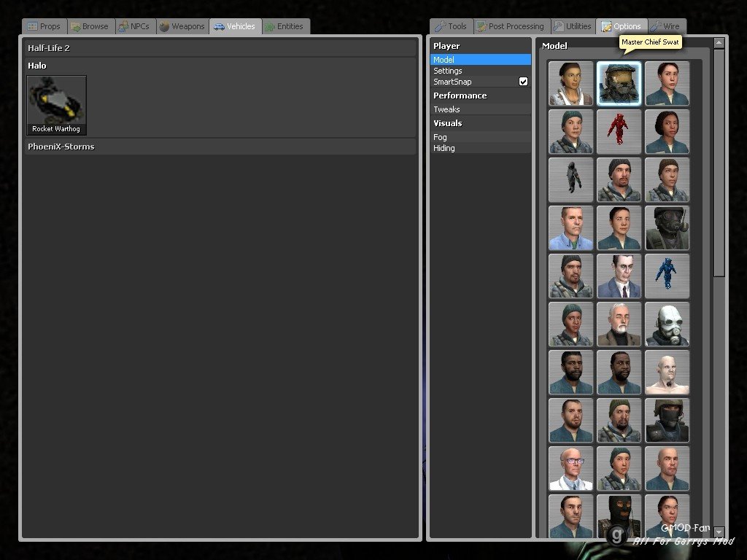The height and width of the screenshot is (560, 747).
Task: Open Fog under Visuals
Action: pos(480,137)
